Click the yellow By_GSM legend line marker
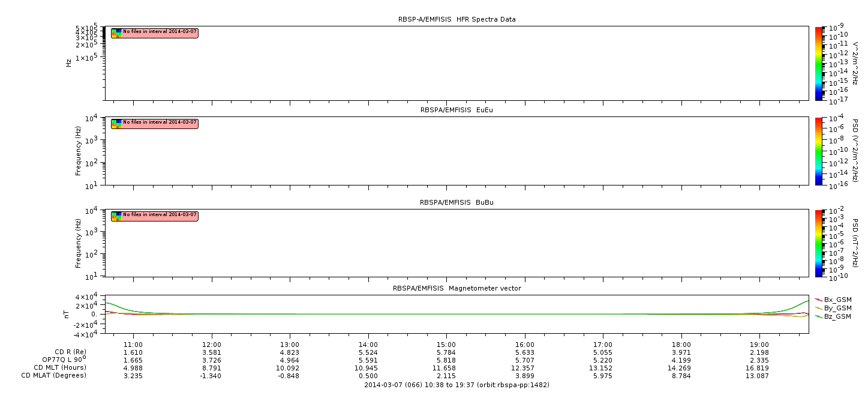 point(819,308)
